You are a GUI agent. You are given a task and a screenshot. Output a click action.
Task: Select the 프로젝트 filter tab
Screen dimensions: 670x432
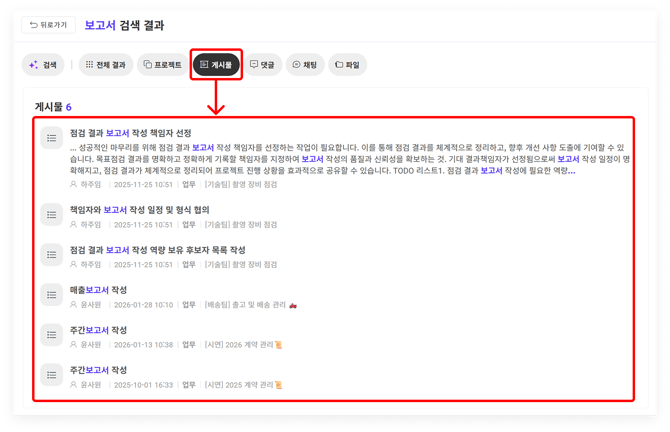tap(162, 65)
